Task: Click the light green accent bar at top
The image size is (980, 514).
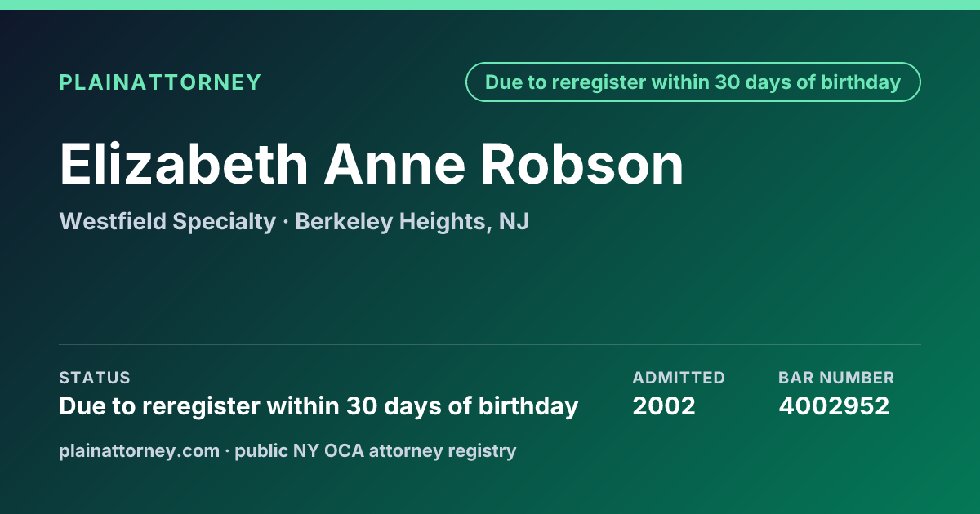Action: 490,5
